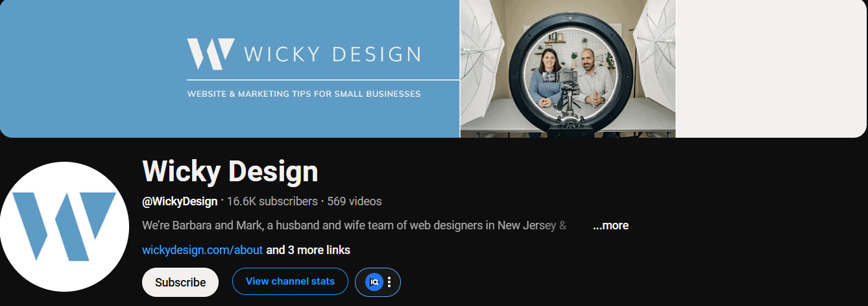Visit the wickydesign.com/about link
Viewport: 868px width, 306px height.
(202, 250)
